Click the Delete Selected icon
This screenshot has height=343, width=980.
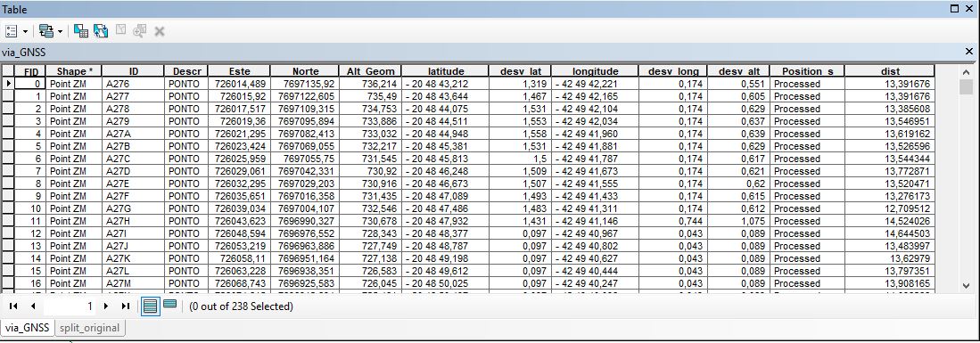160,30
